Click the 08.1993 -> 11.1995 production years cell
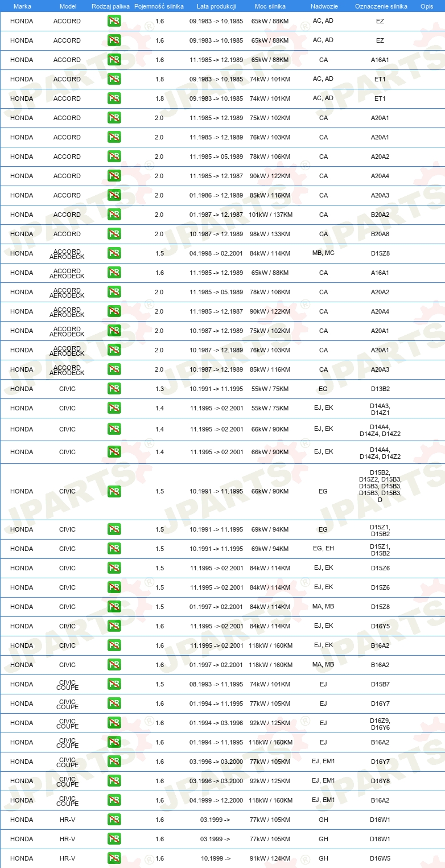Image resolution: width=445 pixels, height=868 pixels. (216, 684)
